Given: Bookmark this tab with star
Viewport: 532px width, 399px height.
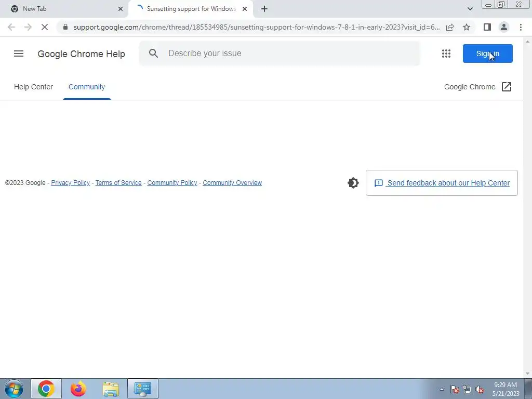Looking at the screenshot, I should [x=467, y=27].
